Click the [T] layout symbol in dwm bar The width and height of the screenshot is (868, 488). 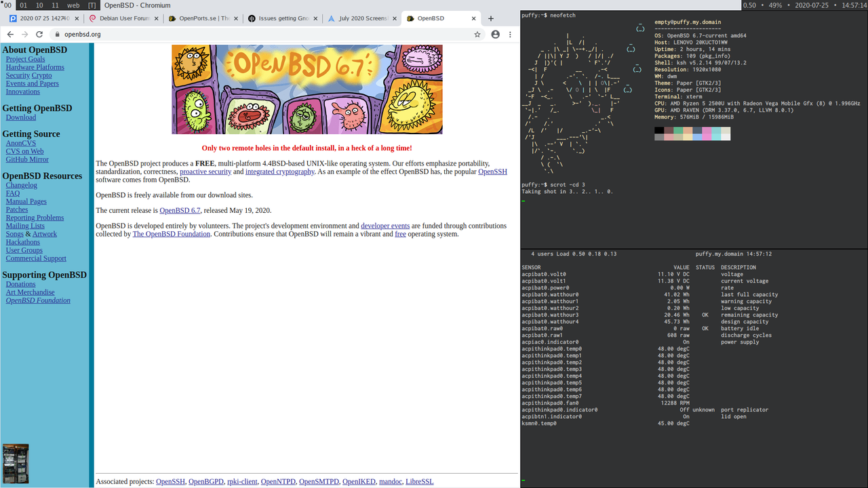tap(92, 5)
